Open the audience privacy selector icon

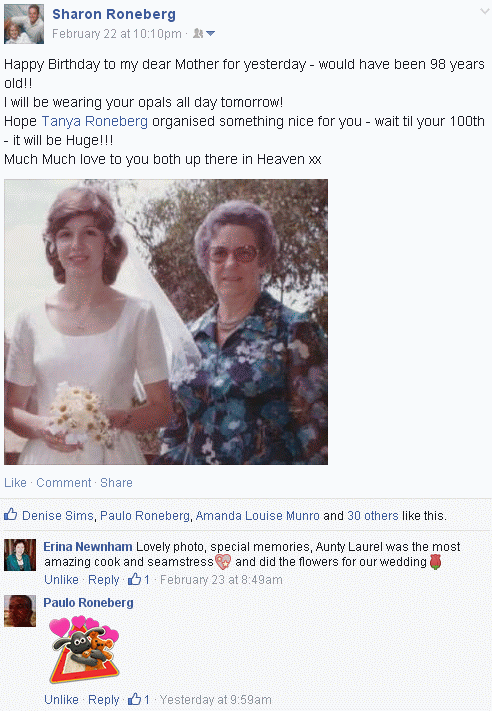(x=204, y=34)
